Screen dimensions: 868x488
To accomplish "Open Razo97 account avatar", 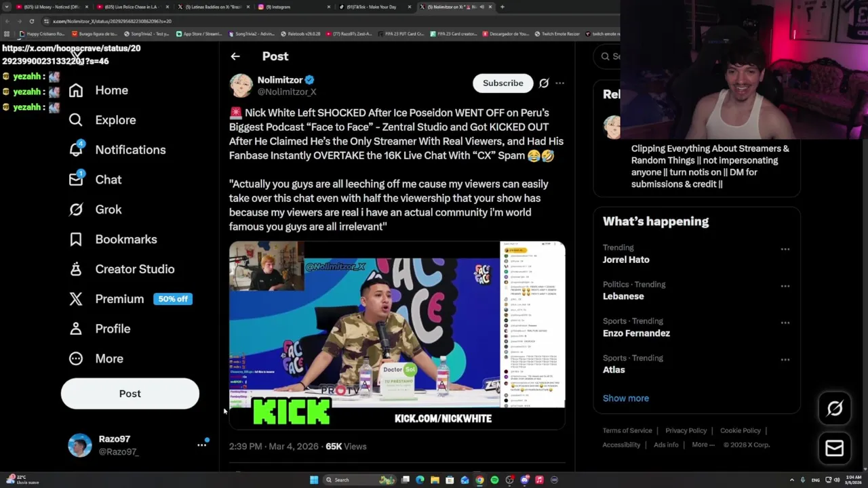I will pyautogui.click(x=79, y=445).
